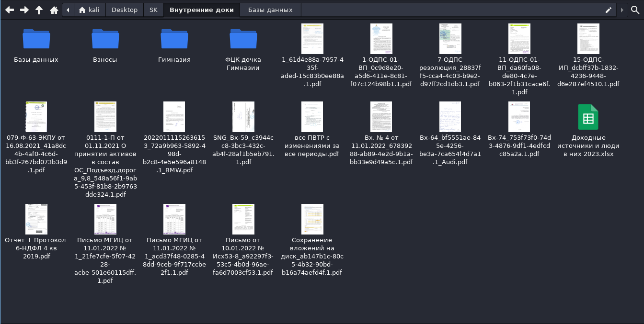Select the Доходные источники 2023.xlsx spreadsheet icon
Screen dimensions: 644x324
tap(588, 117)
